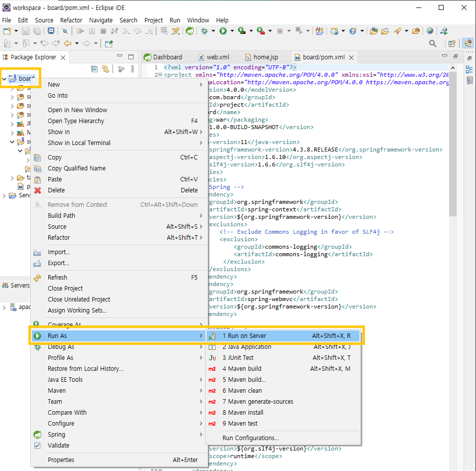Viewport: 476px width, 471px height.
Task: Click the green Run launch icon
Action: pyautogui.click(x=223, y=31)
